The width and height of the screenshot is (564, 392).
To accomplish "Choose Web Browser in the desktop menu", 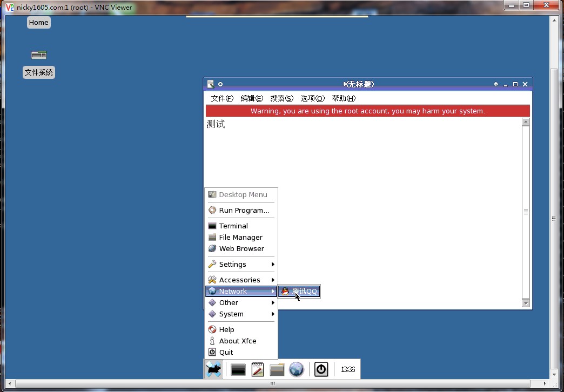I will [x=241, y=248].
